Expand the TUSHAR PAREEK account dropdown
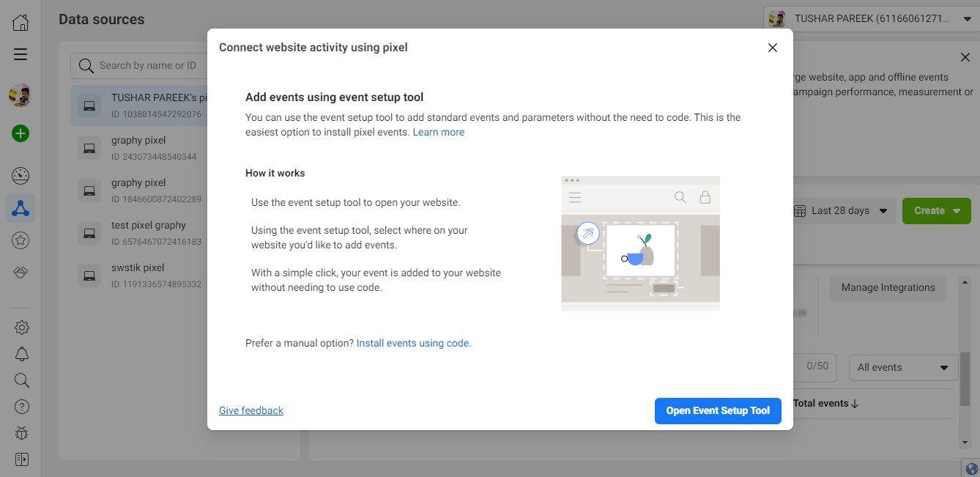980x477 pixels. 868,18
